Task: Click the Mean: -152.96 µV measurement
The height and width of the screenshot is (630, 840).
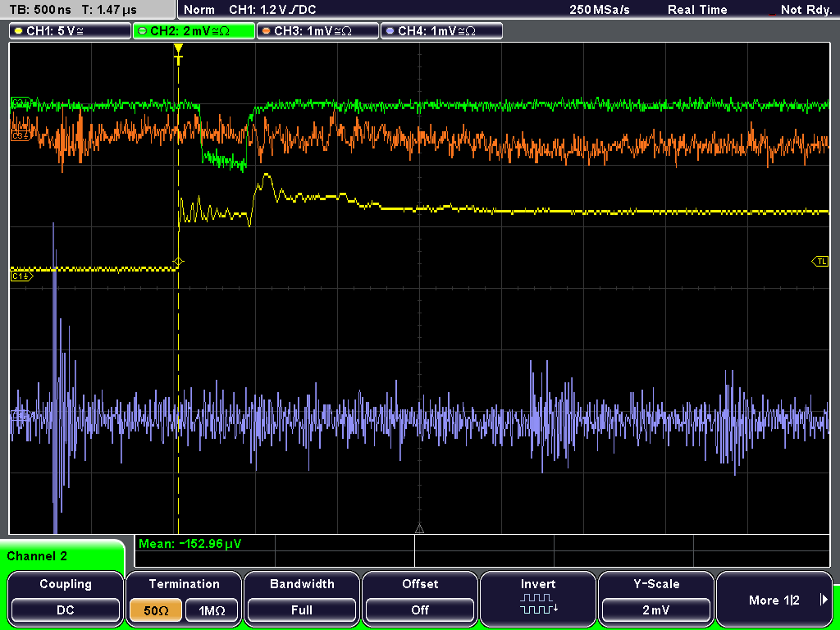Action: tap(190, 544)
